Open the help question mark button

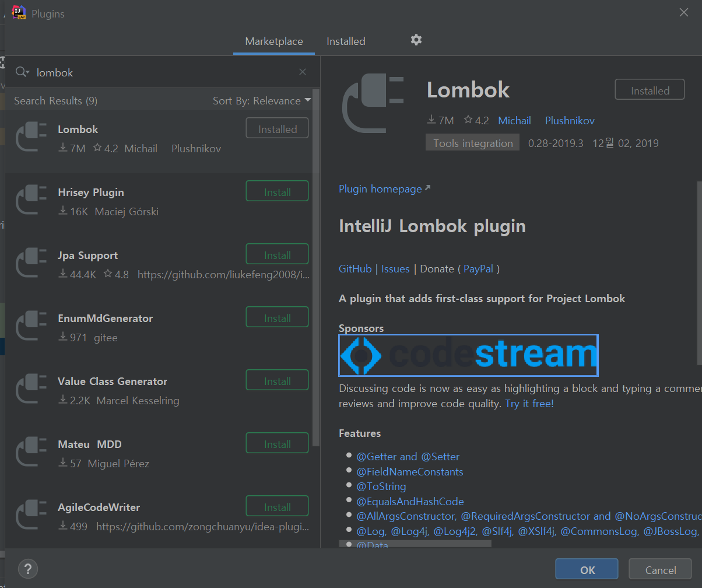(x=27, y=569)
